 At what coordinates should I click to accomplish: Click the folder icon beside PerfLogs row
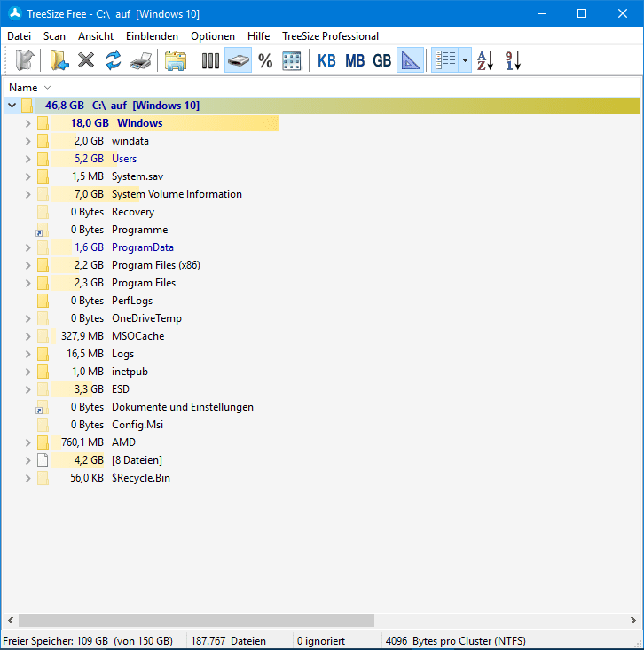(x=43, y=301)
